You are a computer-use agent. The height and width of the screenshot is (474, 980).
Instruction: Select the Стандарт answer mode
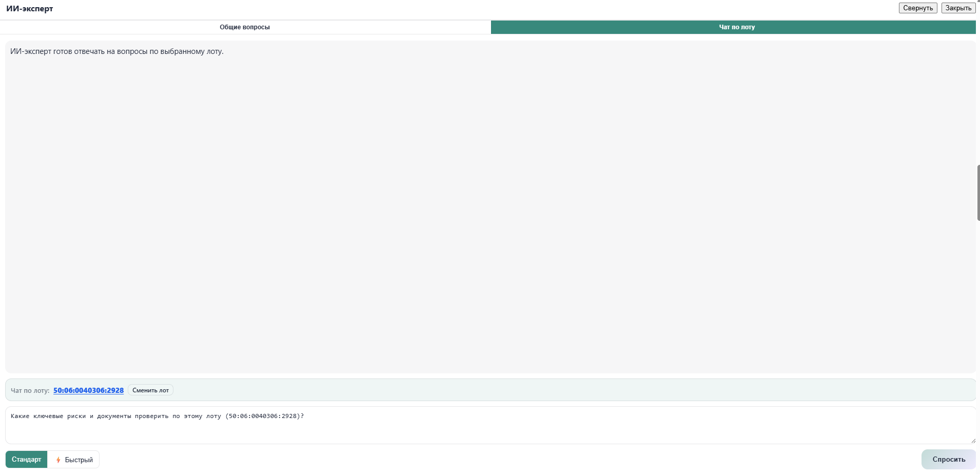click(x=26, y=460)
